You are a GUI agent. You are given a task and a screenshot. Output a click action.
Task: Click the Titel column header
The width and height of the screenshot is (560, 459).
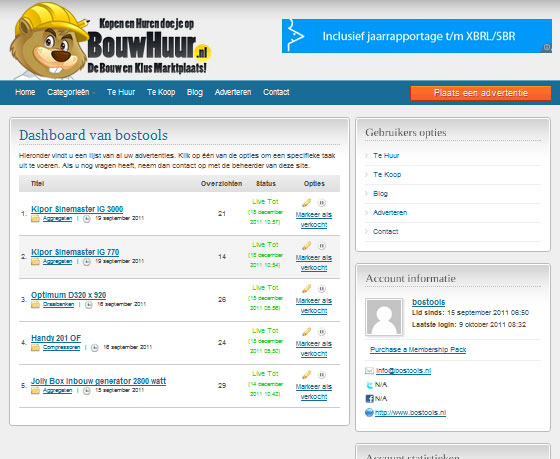38,184
